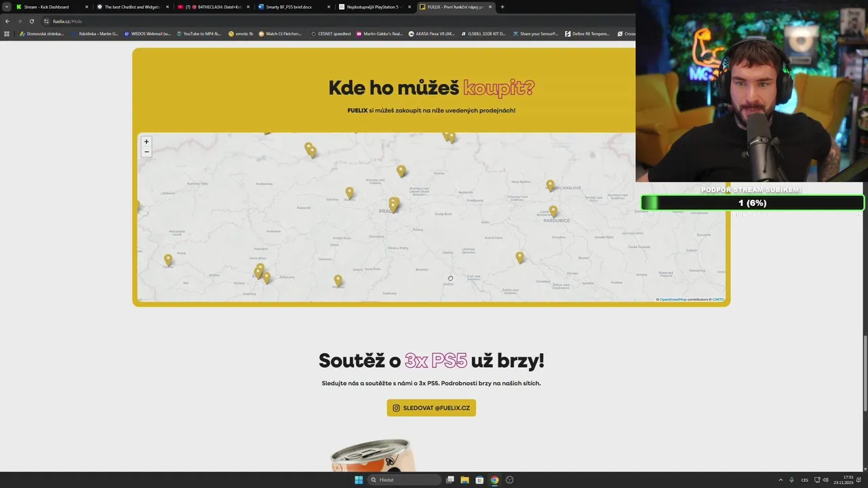Viewport: 868px width, 488px height.
Task: Open AKASA Flexa V8 bookmark
Action: point(431,33)
